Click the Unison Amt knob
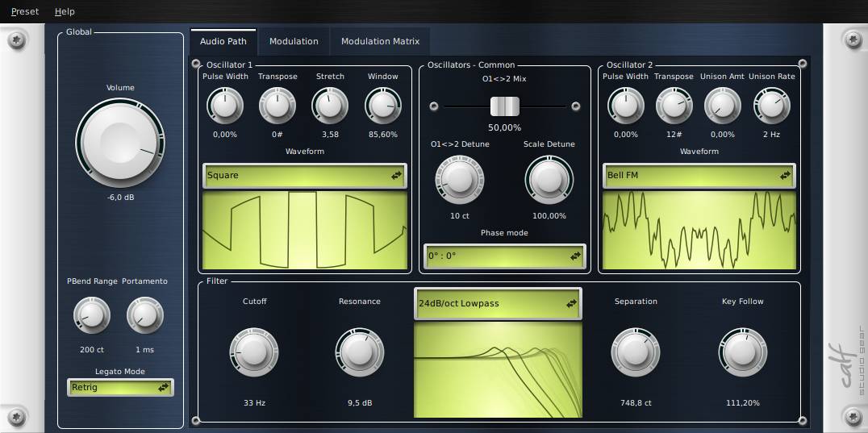 723,106
